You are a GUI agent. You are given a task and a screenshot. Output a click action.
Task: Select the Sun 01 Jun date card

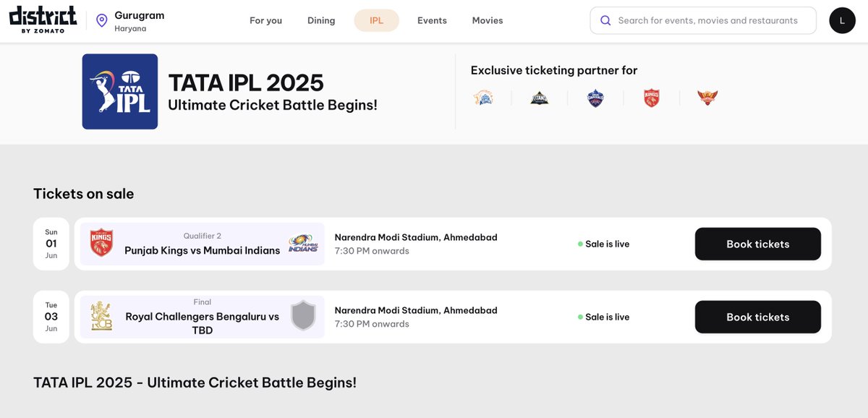click(x=51, y=244)
